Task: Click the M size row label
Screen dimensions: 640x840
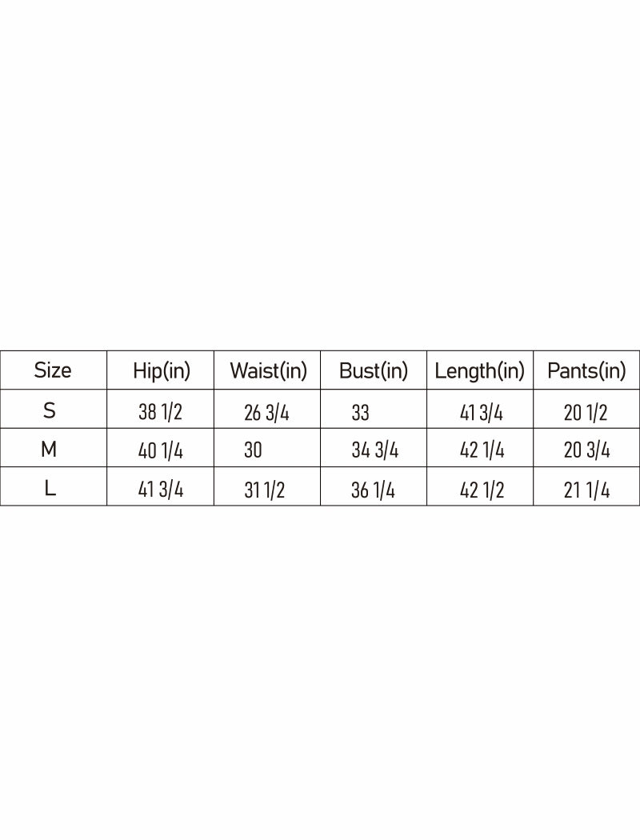Action: coord(49,450)
